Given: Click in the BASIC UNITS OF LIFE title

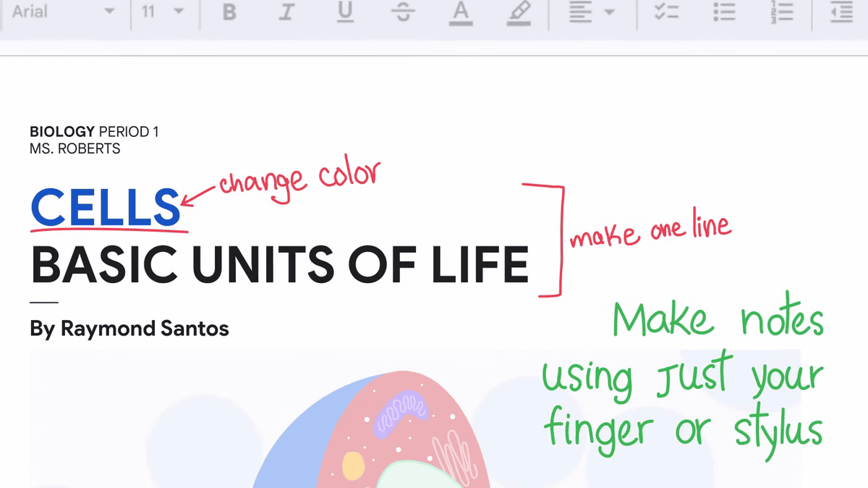Looking at the screenshot, I should tap(279, 265).
